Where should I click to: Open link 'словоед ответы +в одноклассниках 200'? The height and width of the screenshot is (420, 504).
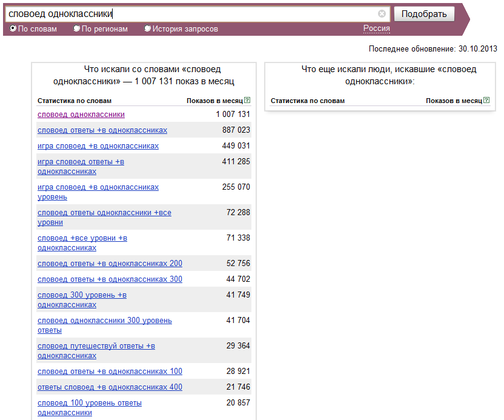110,264
